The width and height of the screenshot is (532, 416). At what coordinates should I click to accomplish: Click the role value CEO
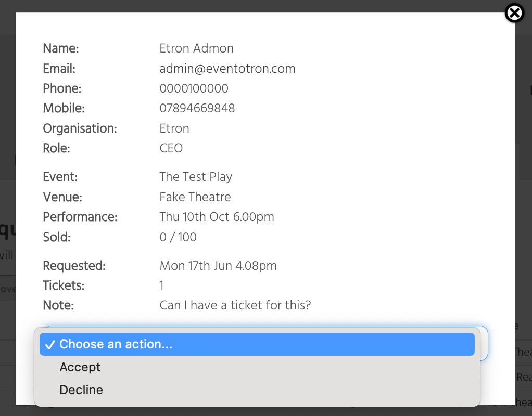tap(171, 148)
